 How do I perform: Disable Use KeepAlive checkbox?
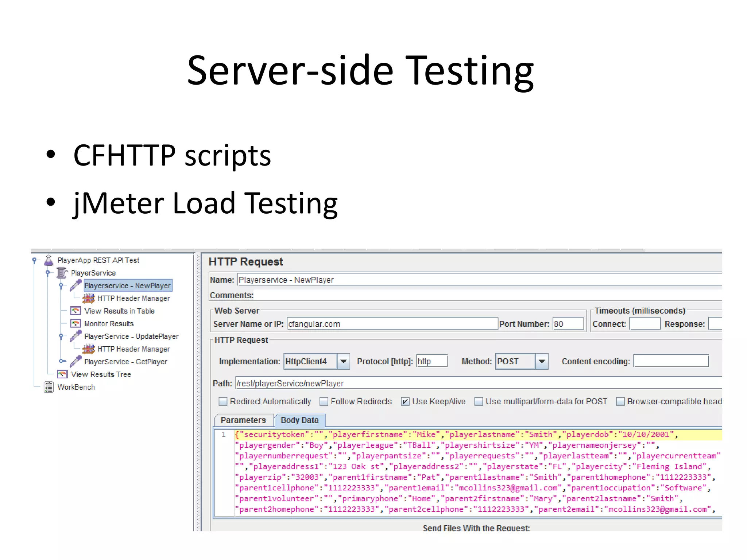[x=405, y=401]
